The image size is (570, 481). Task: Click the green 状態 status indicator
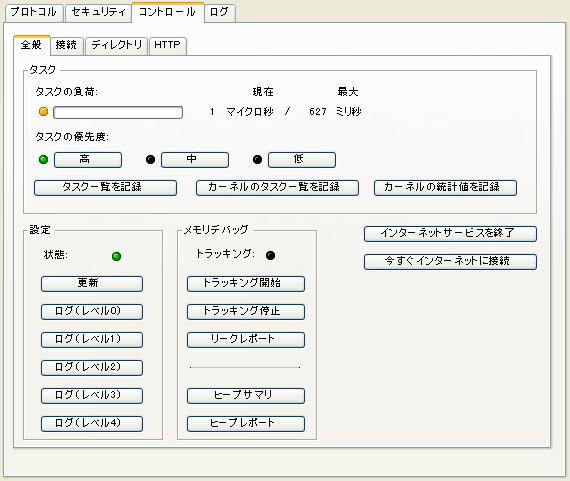coord(116,256)
